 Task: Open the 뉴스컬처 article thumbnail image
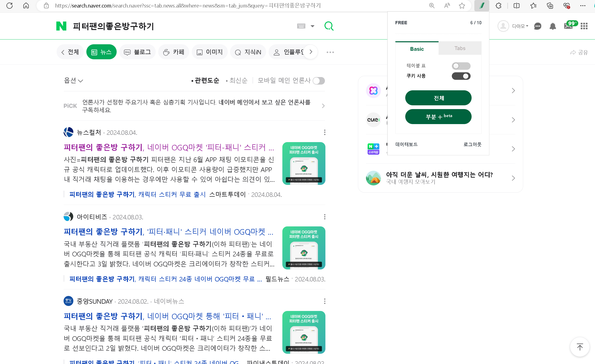pyautogui.click(x=304, y=164)
